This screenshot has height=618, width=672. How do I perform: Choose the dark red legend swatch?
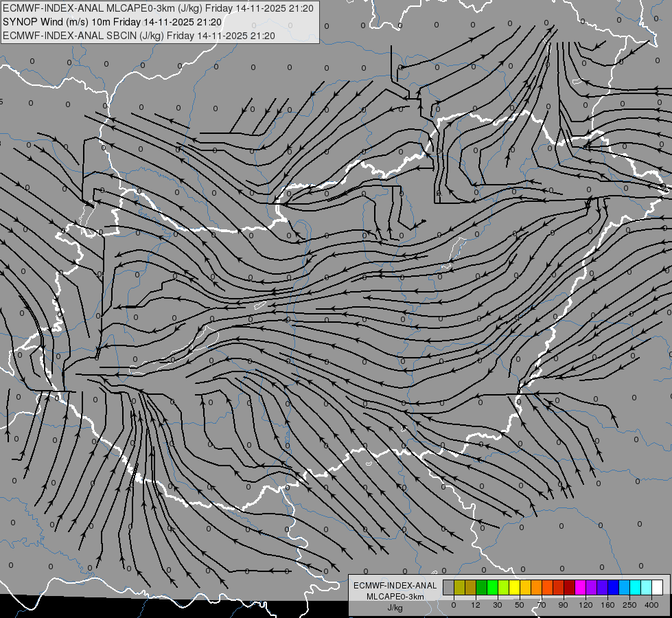click(x=569, y=588)
